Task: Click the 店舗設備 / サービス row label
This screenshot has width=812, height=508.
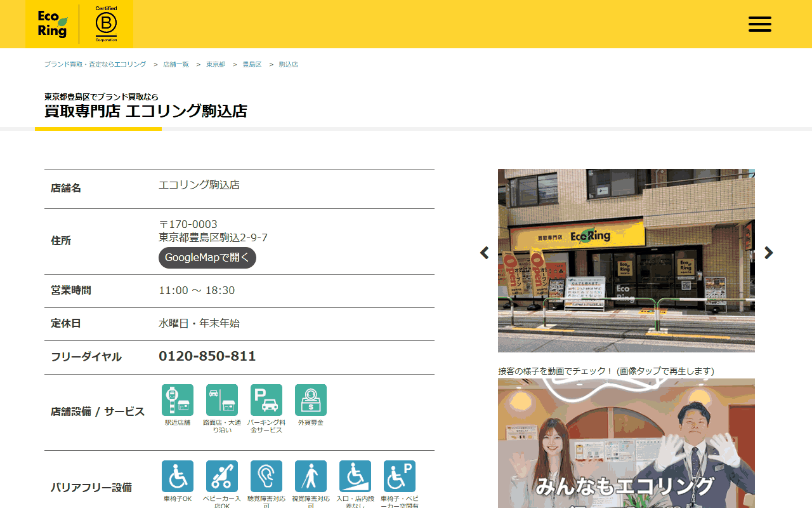Action: (x=98, y=411)
